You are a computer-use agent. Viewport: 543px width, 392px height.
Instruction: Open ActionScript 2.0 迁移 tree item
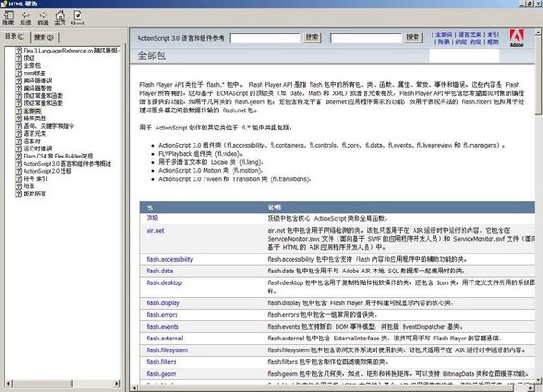point(47,171)
